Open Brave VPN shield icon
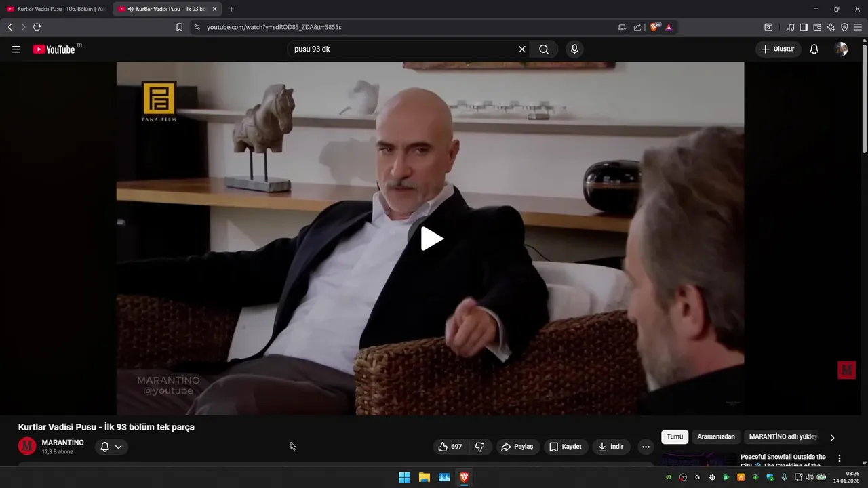This screenshot has width=868, height=488. [844, 27]
